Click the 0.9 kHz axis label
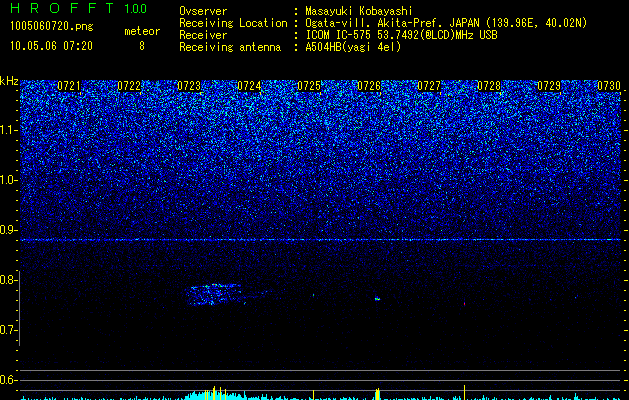 pyautogui.click(x=8, y=230)
